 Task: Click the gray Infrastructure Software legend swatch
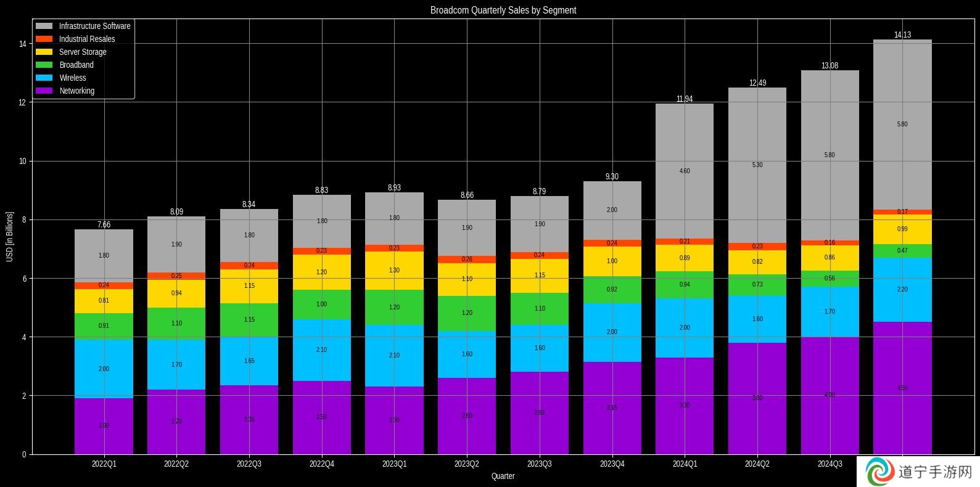pos(44,26)
